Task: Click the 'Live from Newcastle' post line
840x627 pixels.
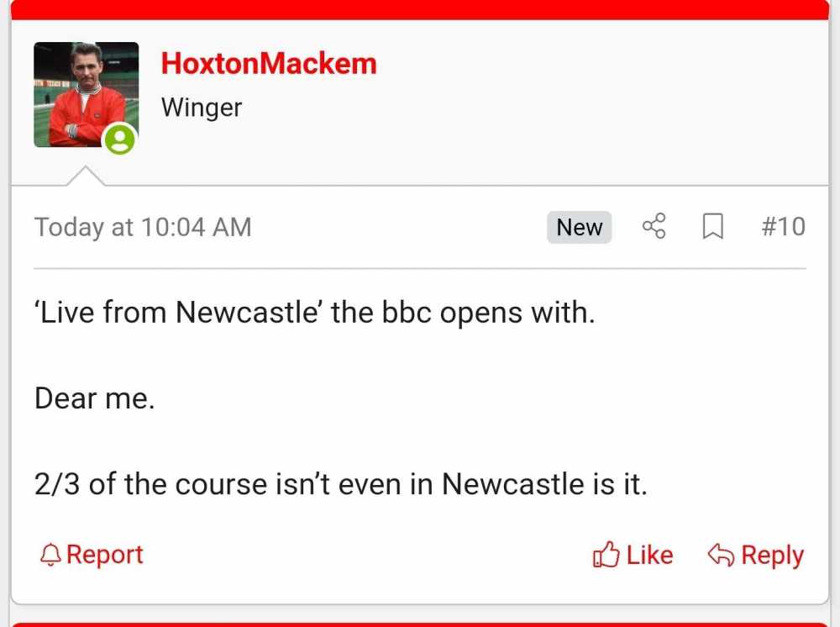Action: click(314, 313)
